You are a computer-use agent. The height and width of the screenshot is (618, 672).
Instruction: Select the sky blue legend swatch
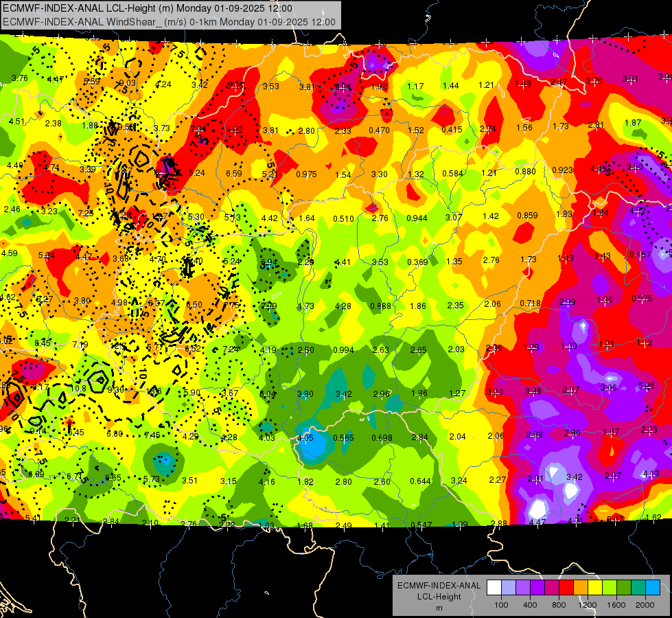[653, 588]
